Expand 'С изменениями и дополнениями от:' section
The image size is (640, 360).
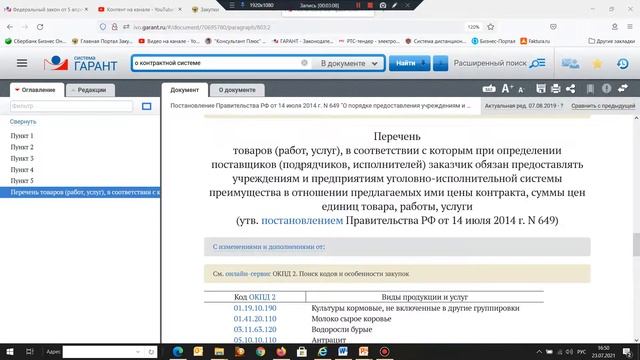269,247
